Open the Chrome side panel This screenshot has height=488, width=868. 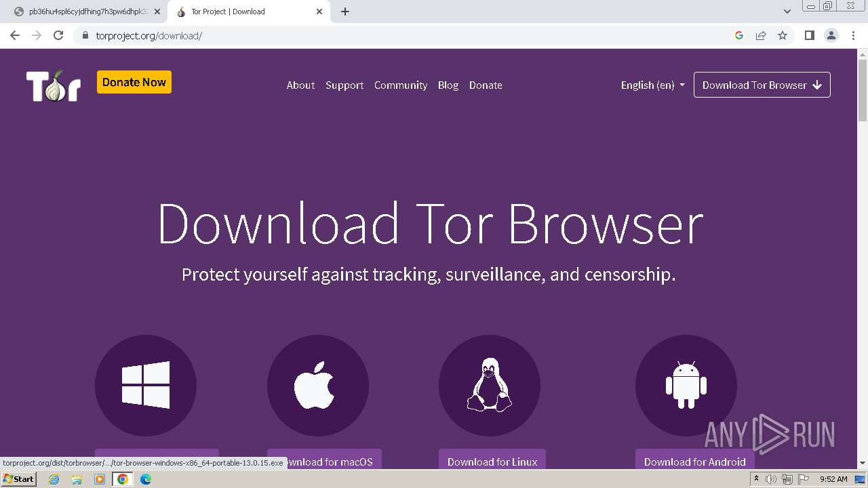pos(810,35)
